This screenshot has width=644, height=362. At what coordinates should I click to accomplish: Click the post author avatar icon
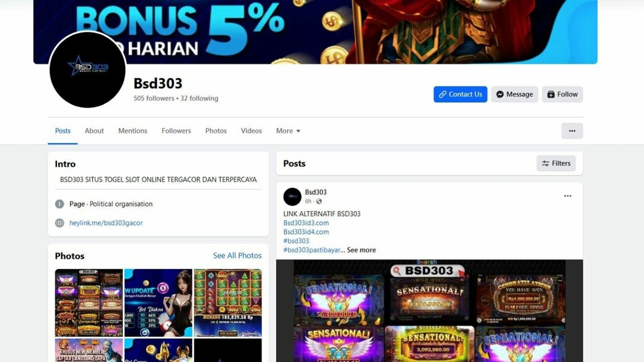(292, 197)
